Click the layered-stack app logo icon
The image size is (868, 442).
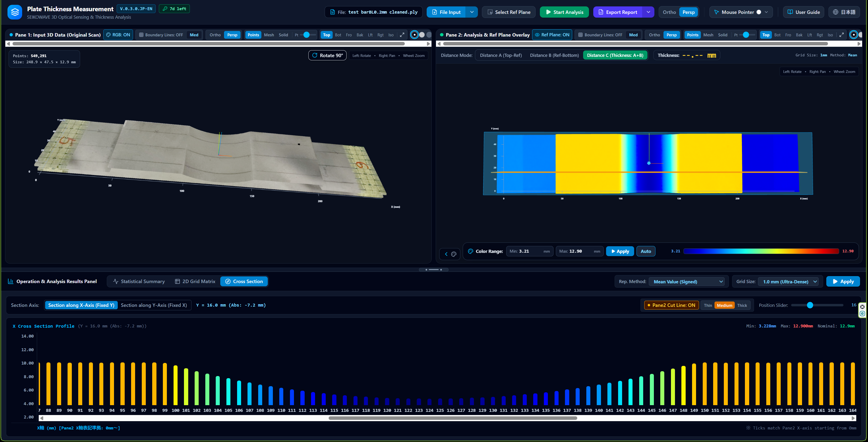click(x=14, y=12)
